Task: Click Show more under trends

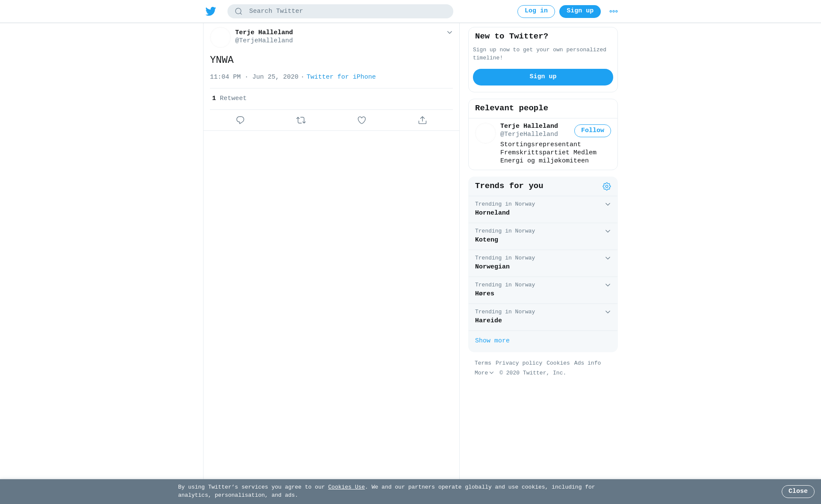Action: coord(492,341)
